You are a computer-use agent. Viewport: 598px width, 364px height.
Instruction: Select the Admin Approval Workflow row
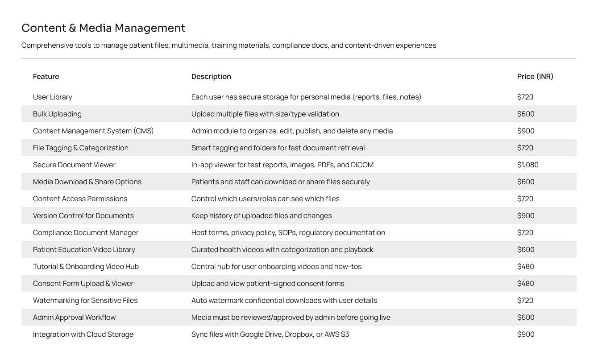point(299,317)
